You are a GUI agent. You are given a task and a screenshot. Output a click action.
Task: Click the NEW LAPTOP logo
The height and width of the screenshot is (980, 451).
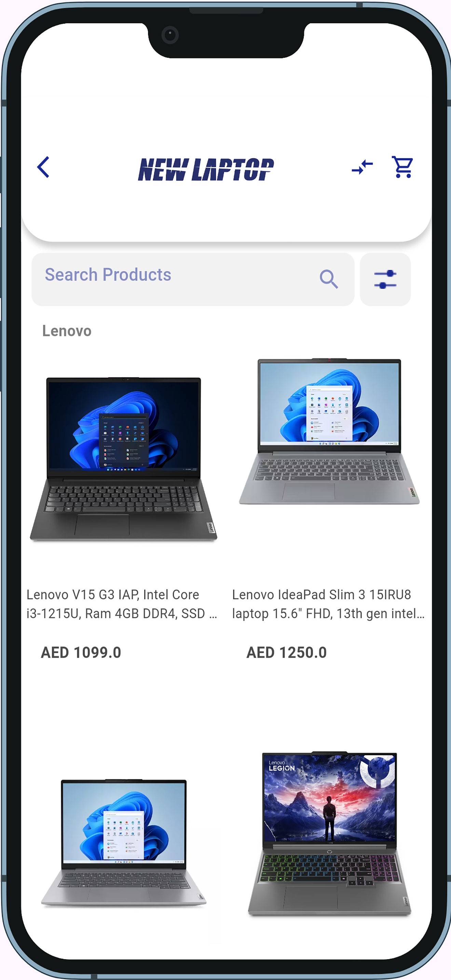(x=206, y=169)
